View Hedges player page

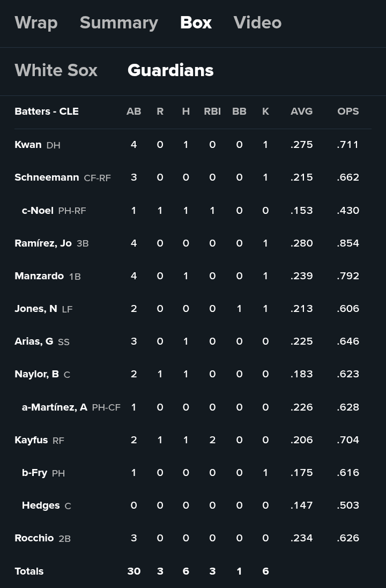pyautogui.click(x=41, y=505)
